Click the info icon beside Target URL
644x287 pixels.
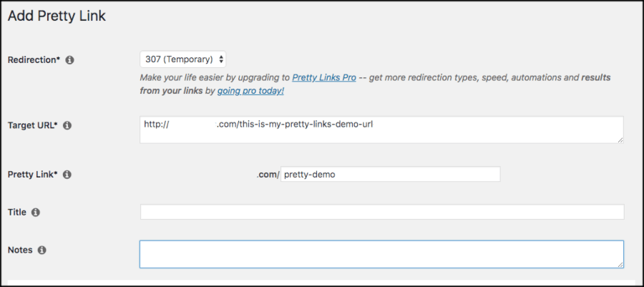tap(67, 125)
